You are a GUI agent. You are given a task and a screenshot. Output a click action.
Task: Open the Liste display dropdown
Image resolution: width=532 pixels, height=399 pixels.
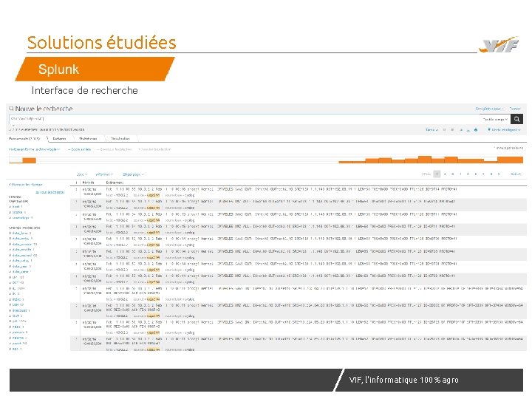82,174
